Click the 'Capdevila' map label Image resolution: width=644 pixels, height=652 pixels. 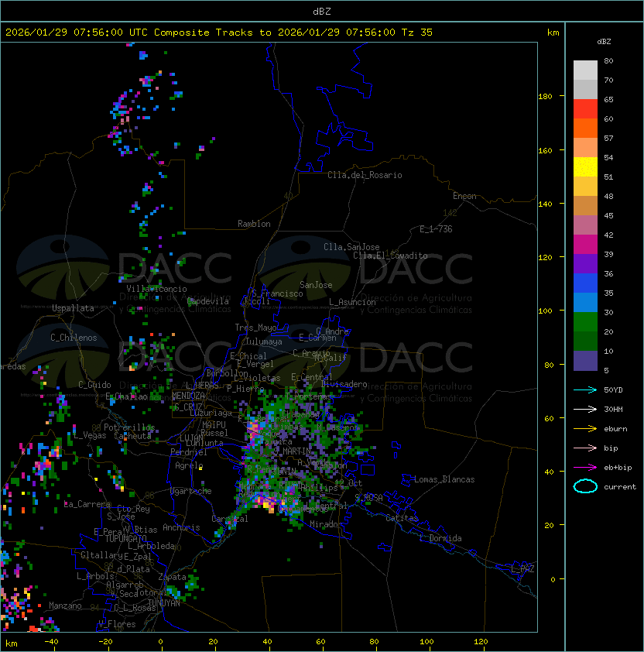coord(208,301)
